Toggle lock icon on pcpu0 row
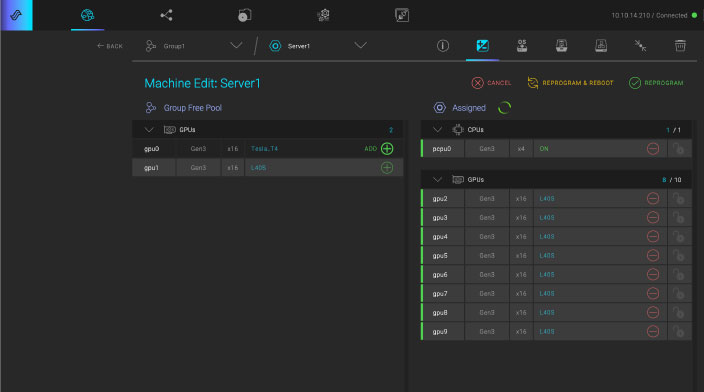The image size is (704, 392). (x=678, y=149)
